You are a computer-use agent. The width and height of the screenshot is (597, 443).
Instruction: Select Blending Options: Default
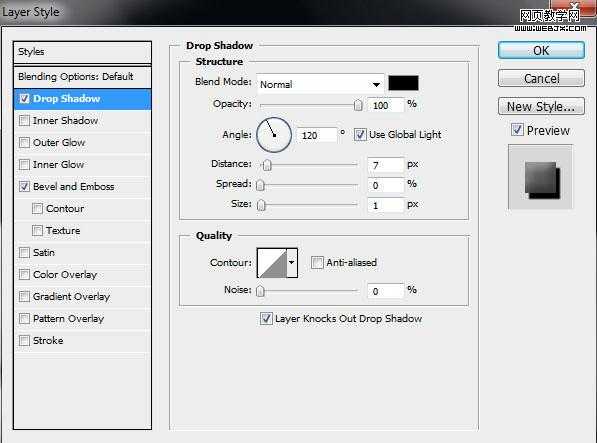tap(82, 77)
